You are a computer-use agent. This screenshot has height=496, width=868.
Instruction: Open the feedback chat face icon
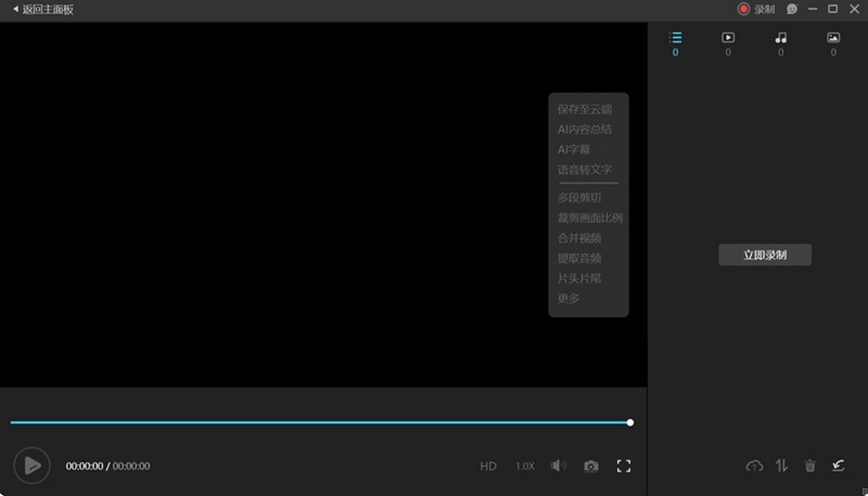792,9
